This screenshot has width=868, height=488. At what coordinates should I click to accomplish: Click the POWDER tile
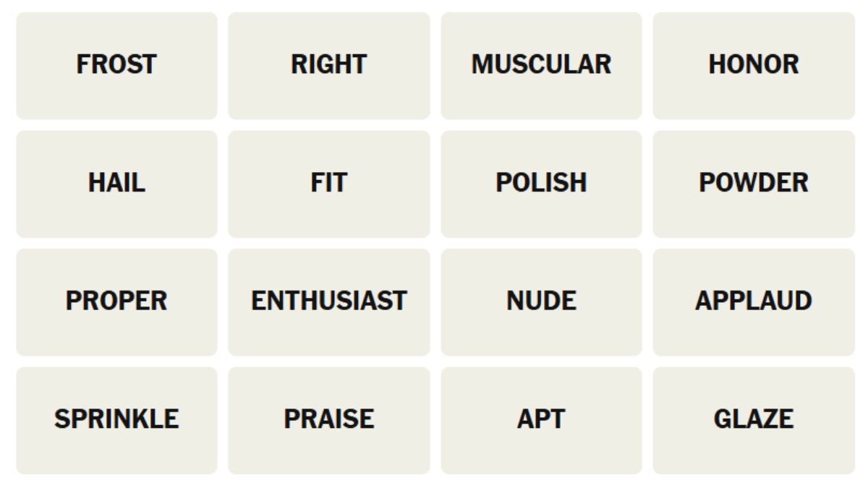(x=753, y=184)
